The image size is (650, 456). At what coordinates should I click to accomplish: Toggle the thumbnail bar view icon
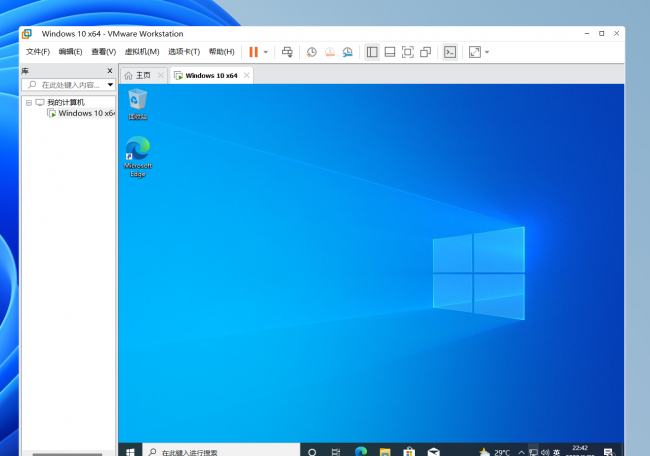[x=390, y=52]
